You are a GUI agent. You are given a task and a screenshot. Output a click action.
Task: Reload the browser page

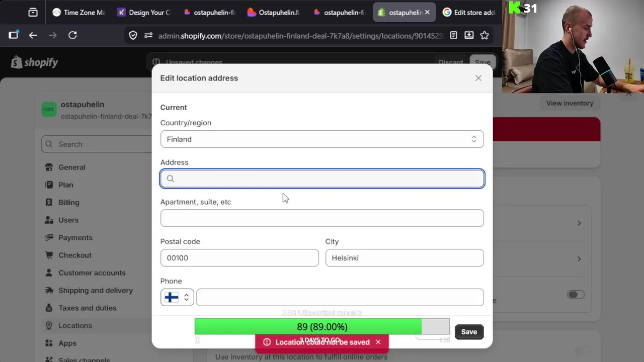pyautogui.click(x=72, y=35)
